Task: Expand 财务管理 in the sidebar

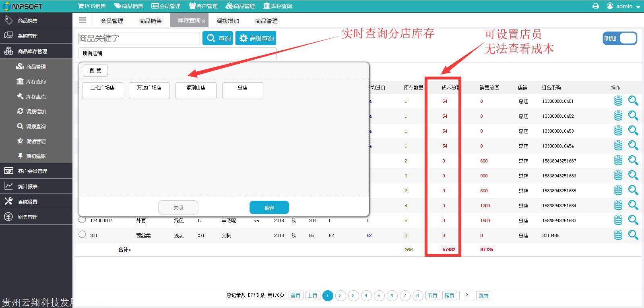Action: coord(36,217)
